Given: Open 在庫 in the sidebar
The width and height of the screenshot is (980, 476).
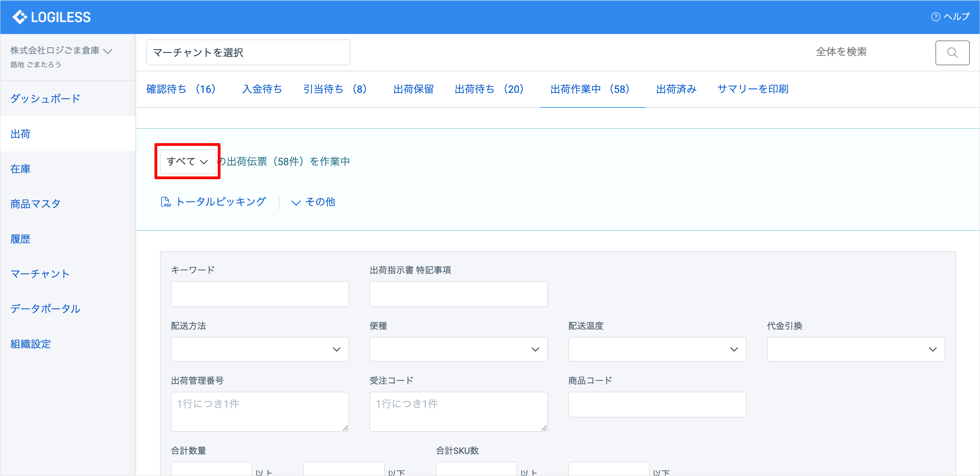Looking at the screenshot, I should pyautogui.click(x=20, y=169).
